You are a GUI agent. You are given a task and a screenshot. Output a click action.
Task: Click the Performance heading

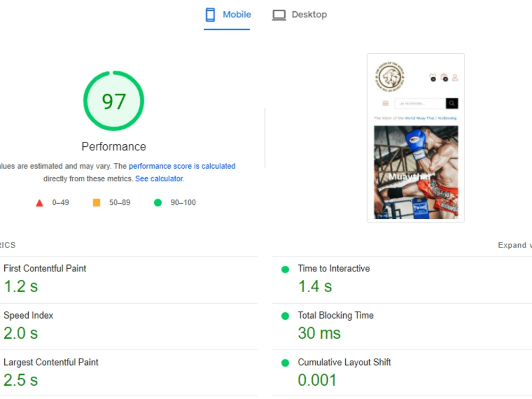[x=114, y=147]
